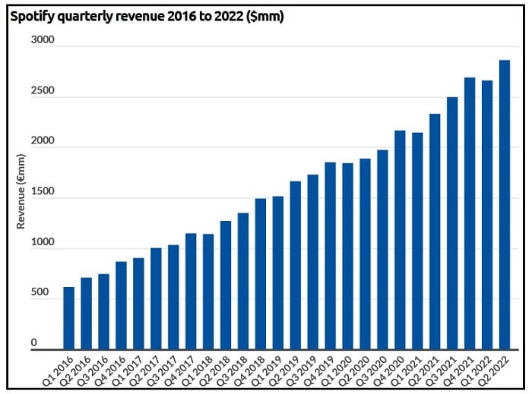
Task: Select the Q4 2021 revenue bar
Action: tap(470, 213)
